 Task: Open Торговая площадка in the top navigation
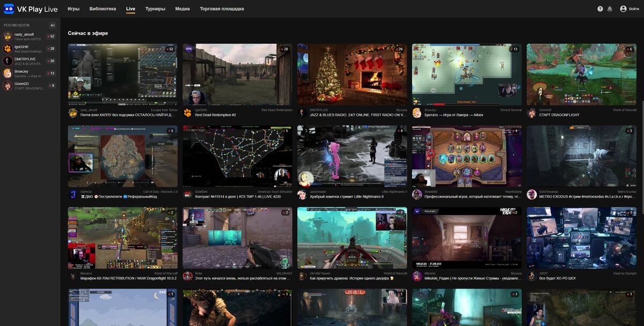click(222, 9)
